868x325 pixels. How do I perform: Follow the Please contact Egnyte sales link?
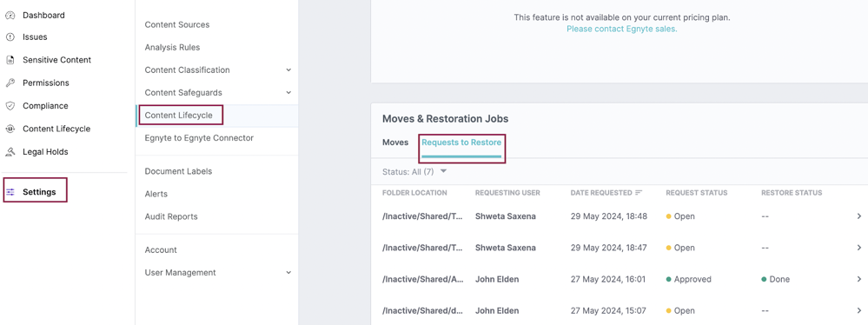pyautogui.click(x=621, y=29)
